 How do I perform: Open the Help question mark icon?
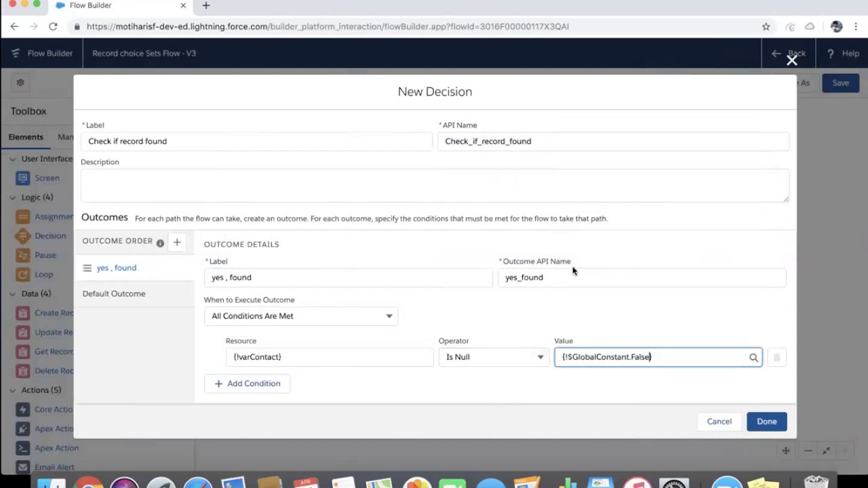tap(830, 54)
